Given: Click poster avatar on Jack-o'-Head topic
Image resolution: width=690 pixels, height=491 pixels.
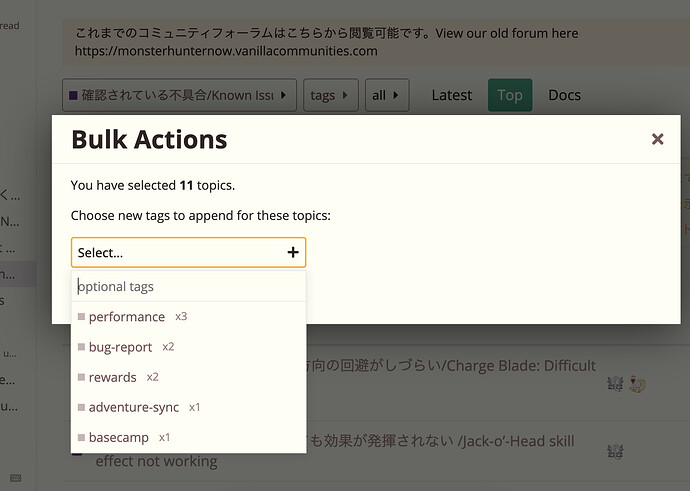Looking at the screenshot, I should click(615, 451).
